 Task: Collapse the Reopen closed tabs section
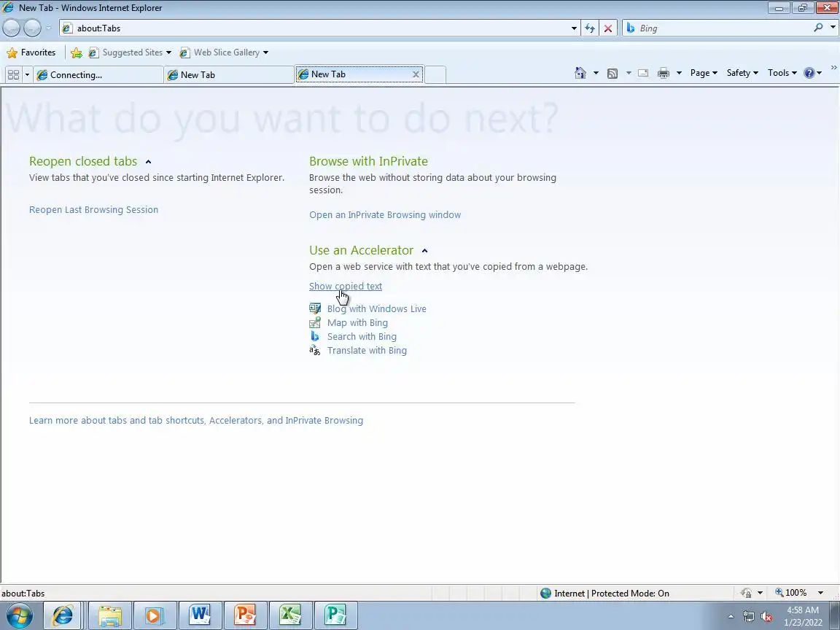[x=149, y=162]
